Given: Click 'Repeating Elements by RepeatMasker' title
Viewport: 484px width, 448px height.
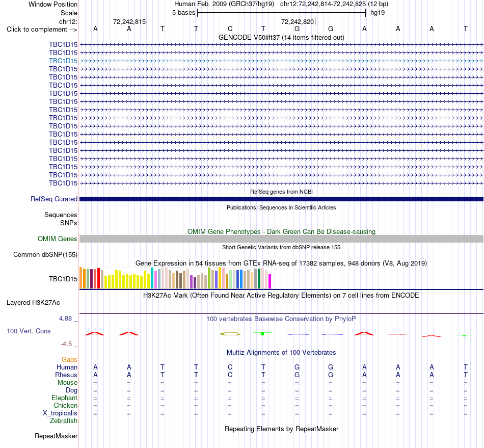Looking at the screenshot, I should pos(281,429).
